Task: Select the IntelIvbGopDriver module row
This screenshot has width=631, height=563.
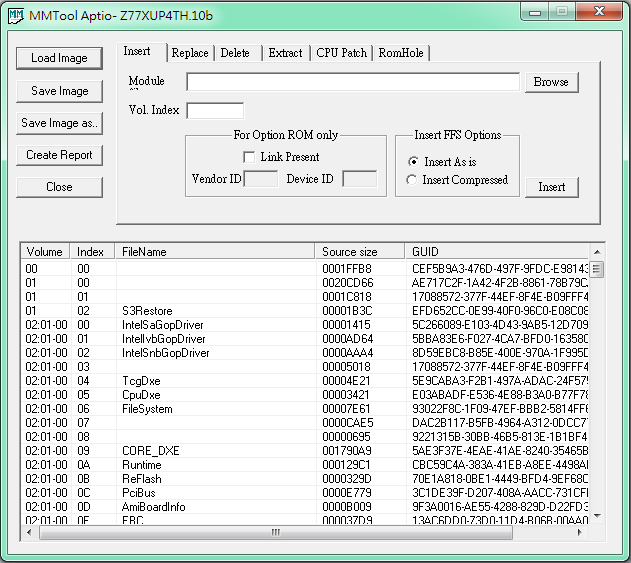Action: (x=304, y=339)
